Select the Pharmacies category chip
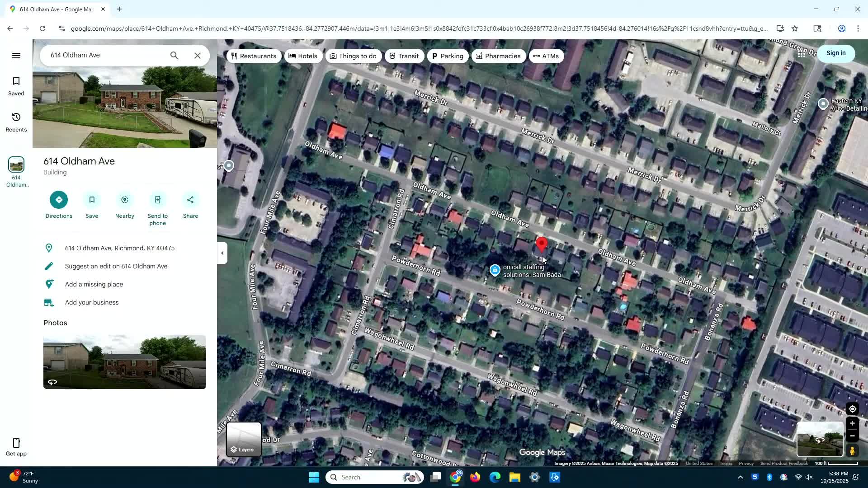Screen dimensions: 868x488 (498, 56)
